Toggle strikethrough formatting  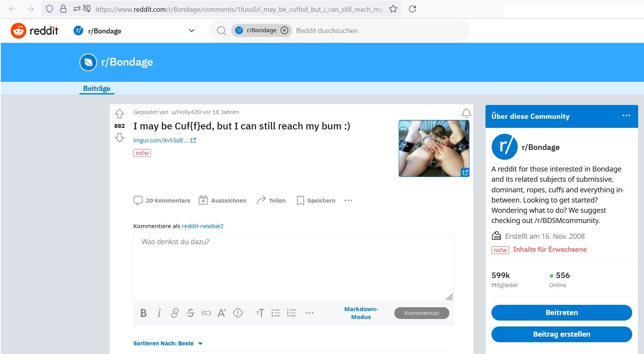(191, 313)
